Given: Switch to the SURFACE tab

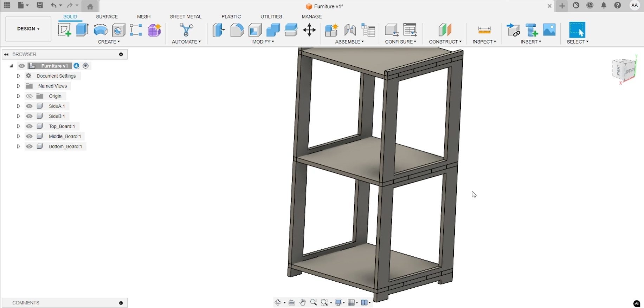Looking at the screenshot, I should click(x=107, y=17).
